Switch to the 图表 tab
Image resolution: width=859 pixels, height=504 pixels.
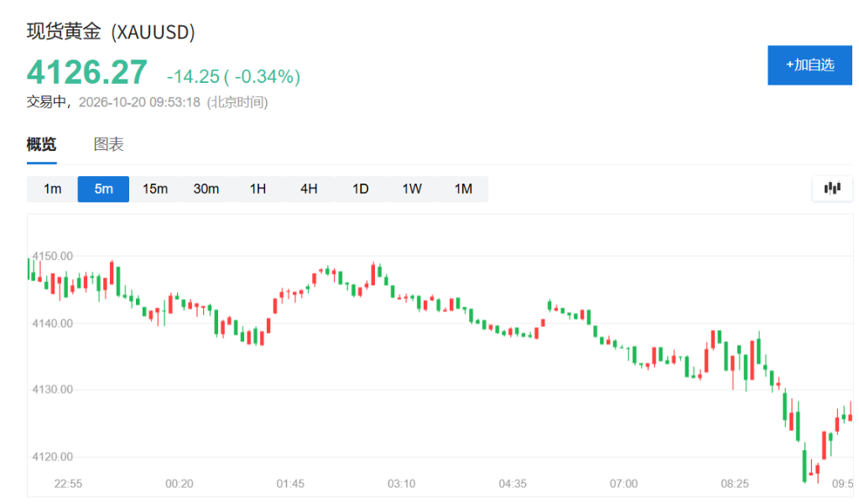(x=108, y=144)
